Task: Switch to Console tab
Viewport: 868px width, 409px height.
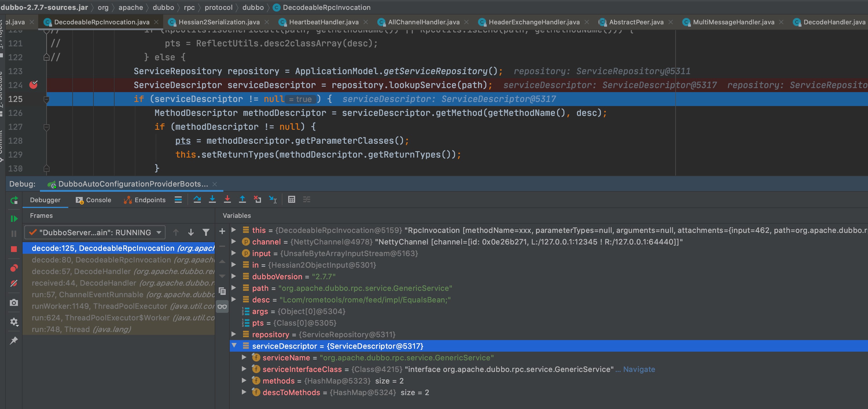Action: pos(93,200)
